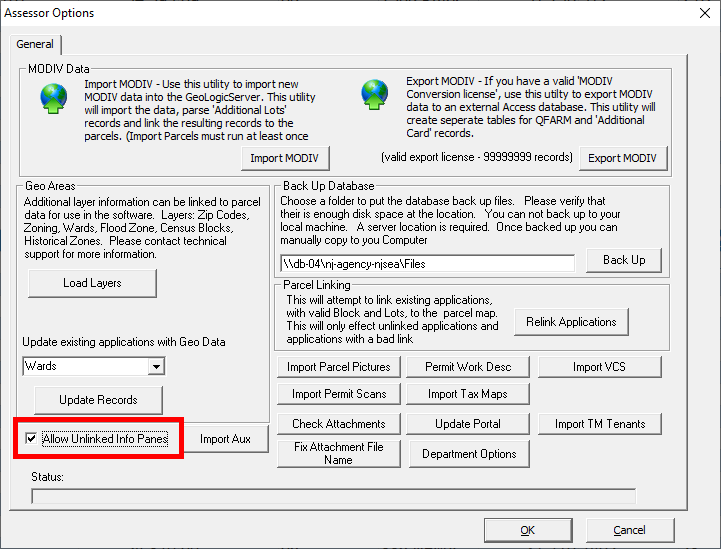Click the Export MODIV globe icon
The width and height of the screenshot is (721, 549).
pyautogui.click(x=374, y=94)
